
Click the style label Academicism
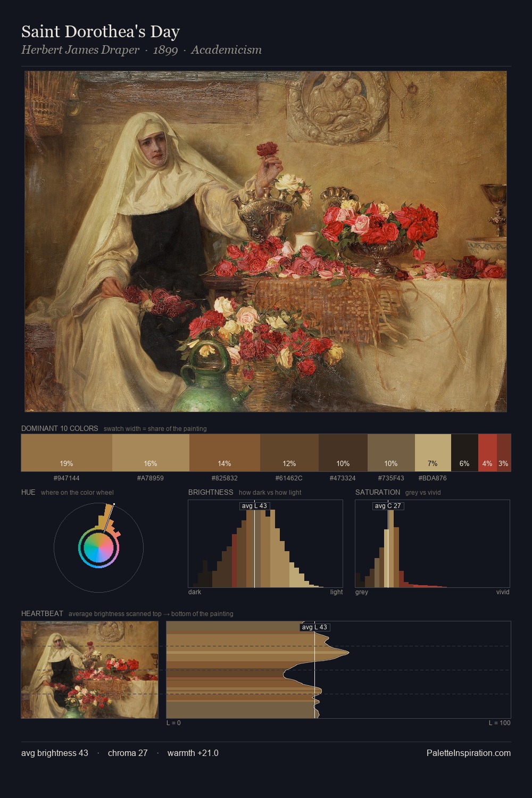pos(227,50)
